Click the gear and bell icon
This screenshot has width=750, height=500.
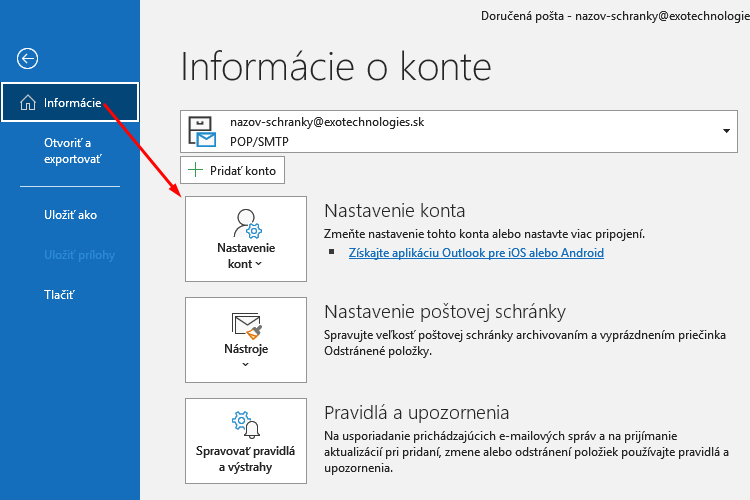pyautogui.click(x=246, y=425)
